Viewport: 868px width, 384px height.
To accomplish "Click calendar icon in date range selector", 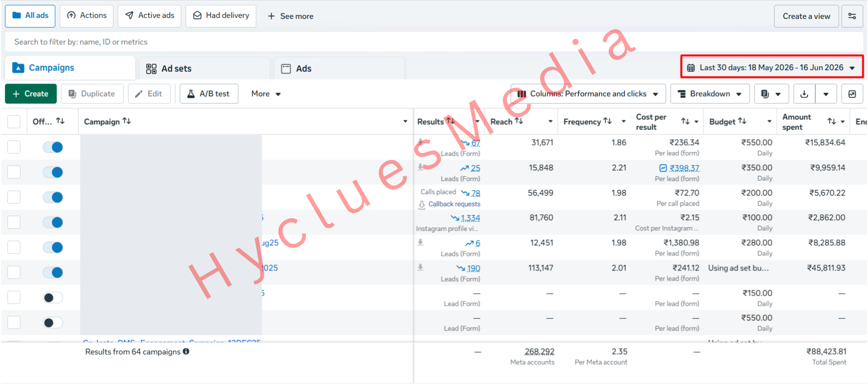I will click(x=691, y=68).
